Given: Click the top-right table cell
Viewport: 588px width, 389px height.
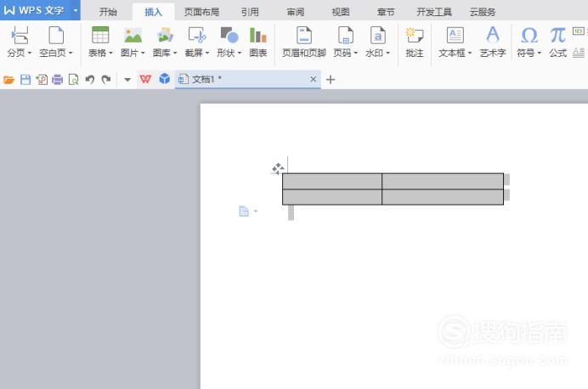Looking at the screenshot, I should (443, 182).
